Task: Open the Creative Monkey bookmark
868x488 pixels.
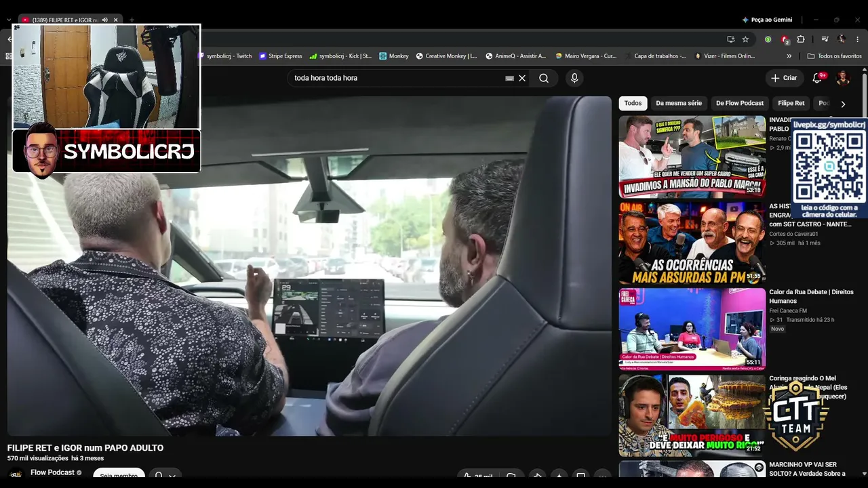Action: point(446,56)
